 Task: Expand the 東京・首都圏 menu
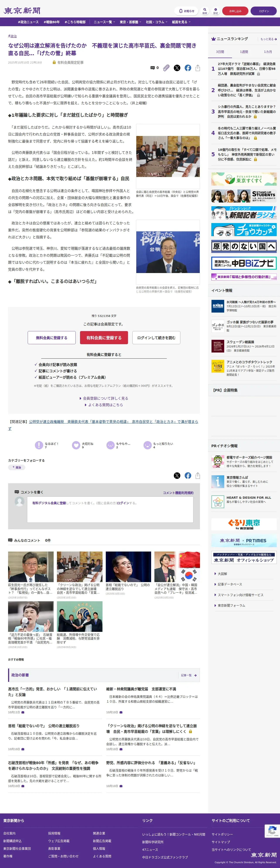coord(130,22)
